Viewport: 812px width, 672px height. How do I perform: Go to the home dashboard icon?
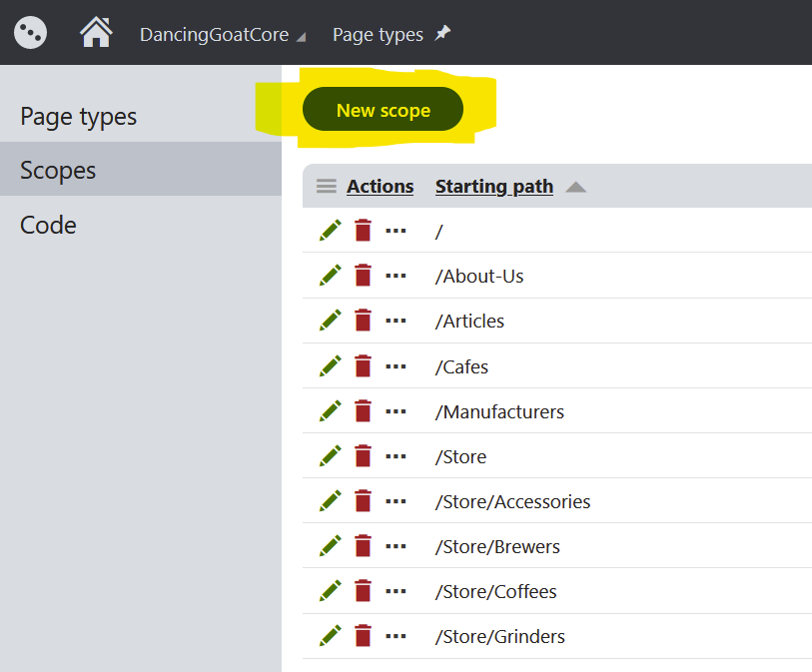(96, 33)
